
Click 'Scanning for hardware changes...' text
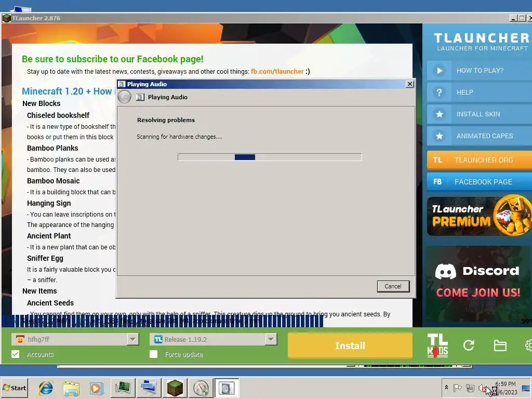tap(179, 137)
